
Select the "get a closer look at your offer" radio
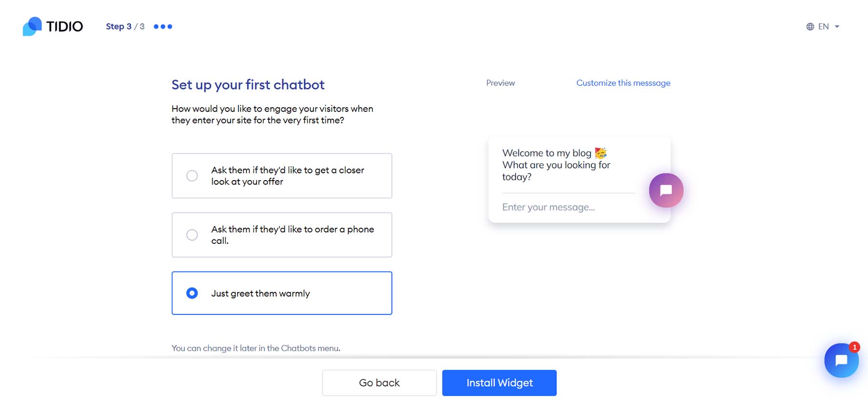[x=192, y=176]
